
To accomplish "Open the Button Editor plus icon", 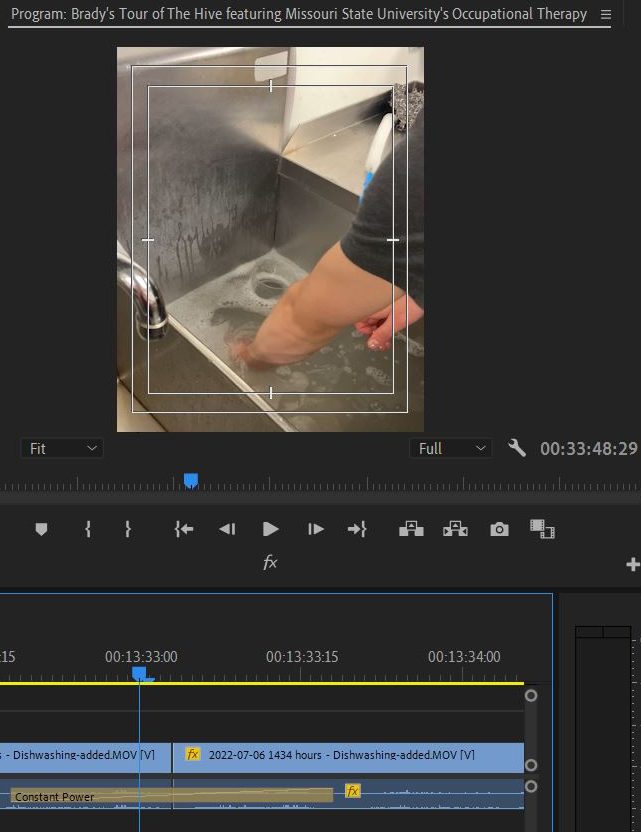I will [x=633, y=564].
